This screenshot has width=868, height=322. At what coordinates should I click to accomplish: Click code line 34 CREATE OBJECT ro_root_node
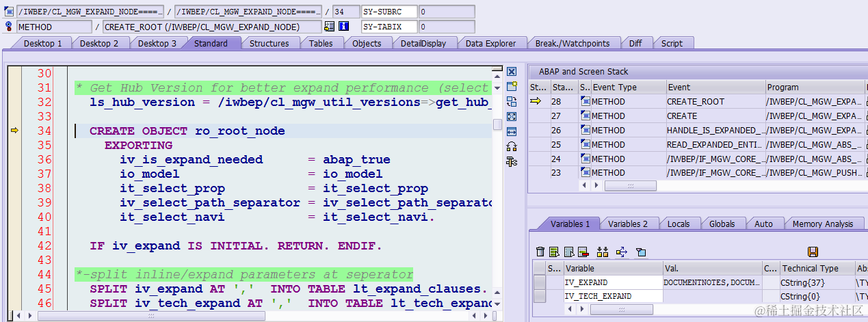click(x=187, y=131)
